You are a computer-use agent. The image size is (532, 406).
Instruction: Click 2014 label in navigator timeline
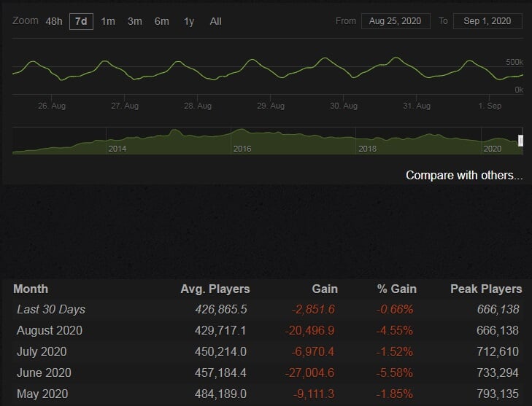click(117, 149)
